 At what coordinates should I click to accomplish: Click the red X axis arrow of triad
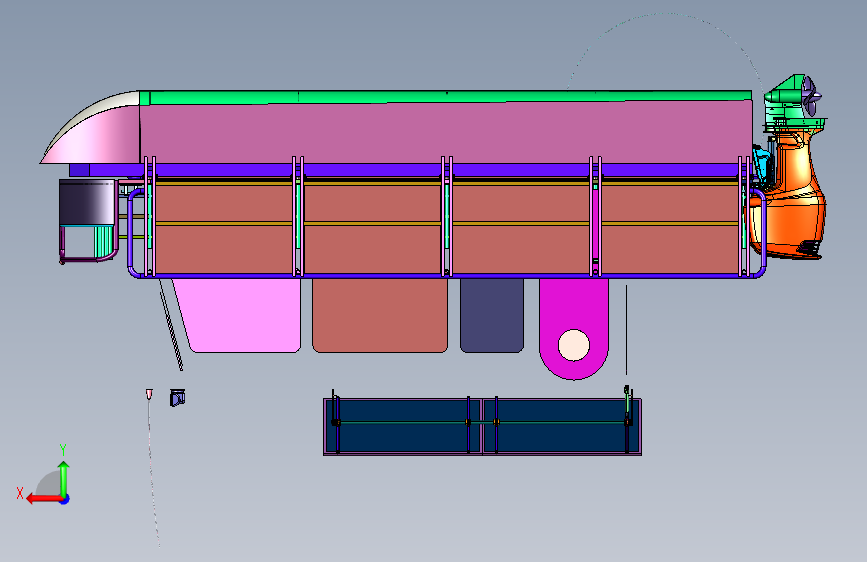(x=44, y=499)
